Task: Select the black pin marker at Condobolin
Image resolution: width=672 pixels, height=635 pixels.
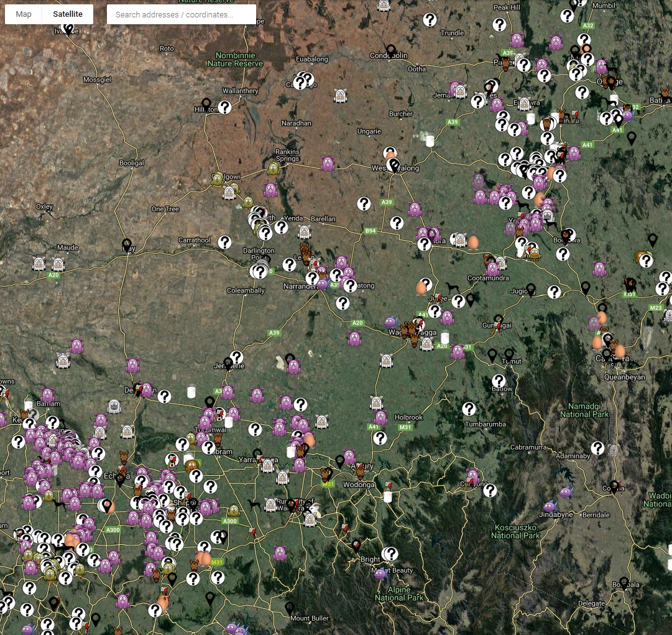Action: click(x=390, y=50)
